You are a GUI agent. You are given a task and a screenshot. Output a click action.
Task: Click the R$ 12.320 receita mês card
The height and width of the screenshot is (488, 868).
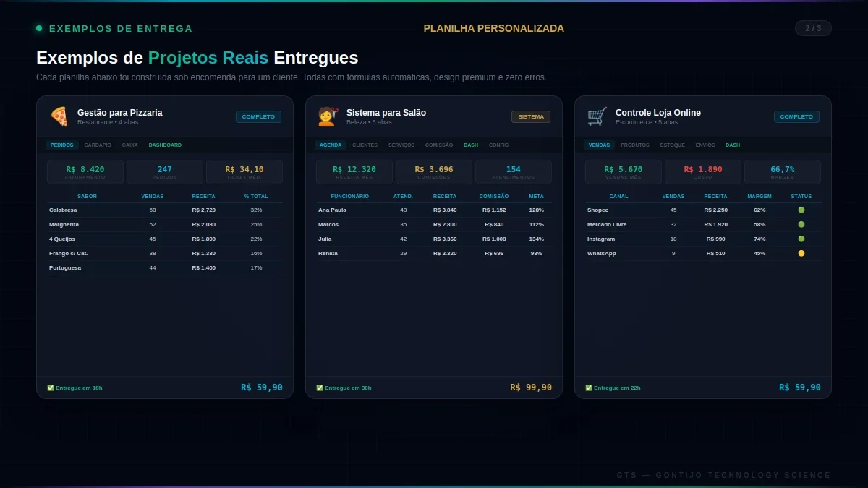pyautogui.click(x=354, y=172)
